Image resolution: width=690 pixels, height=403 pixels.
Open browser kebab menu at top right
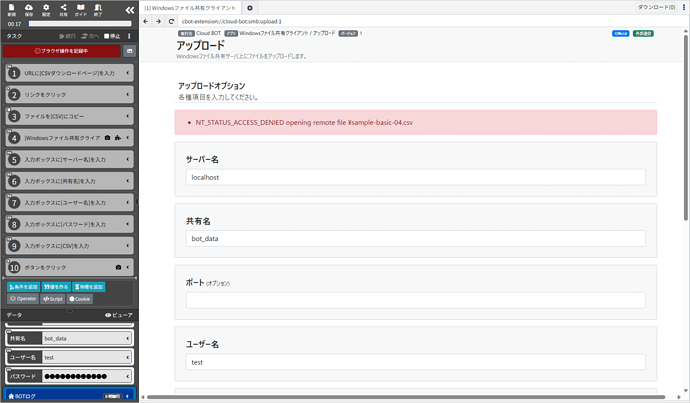tap(684, 7)
